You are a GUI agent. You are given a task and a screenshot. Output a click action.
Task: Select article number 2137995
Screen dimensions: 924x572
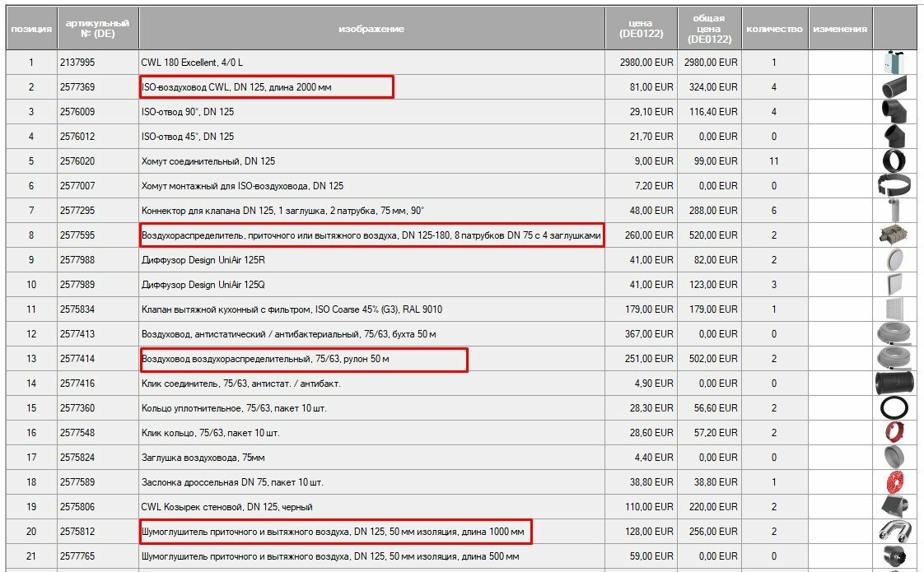[77, 63]
